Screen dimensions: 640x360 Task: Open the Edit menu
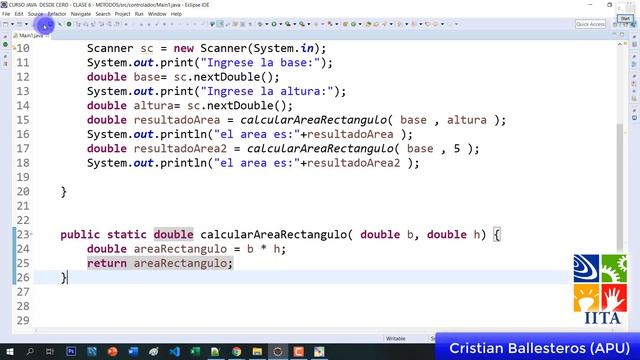pyautogui.click(x=19, y=14)
